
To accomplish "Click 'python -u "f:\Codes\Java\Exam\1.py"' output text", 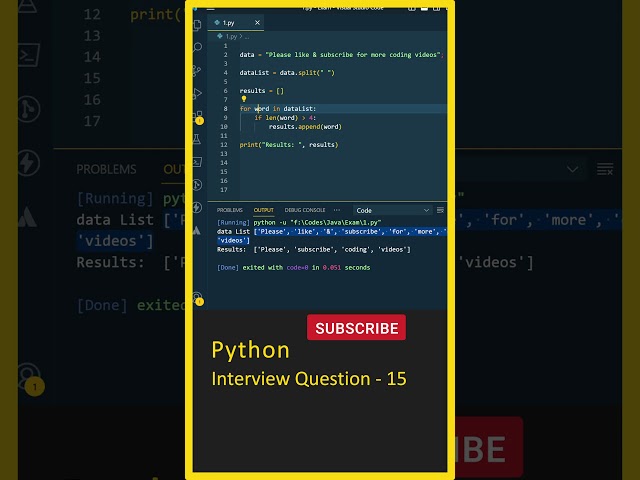I will click(317, 222).
